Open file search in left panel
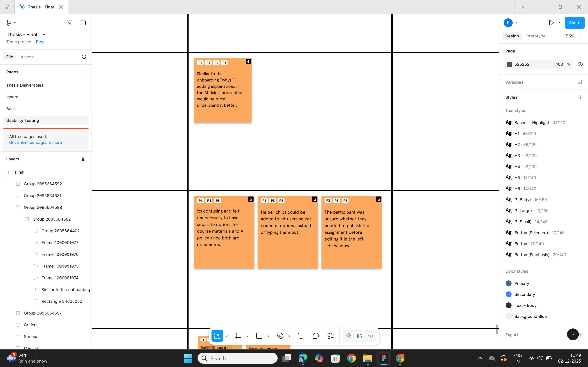This screenshot has width=588, height=367. click(x=84, y=57)
